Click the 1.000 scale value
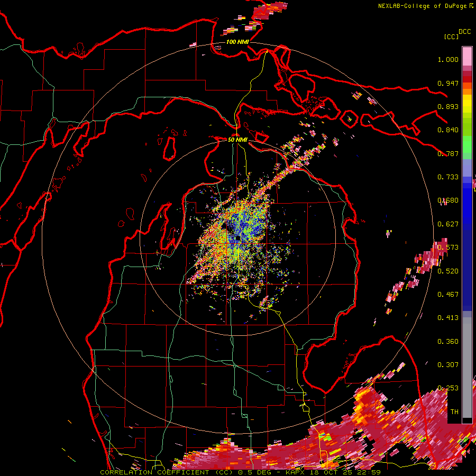The image size is (476, 476). point(448,59)
